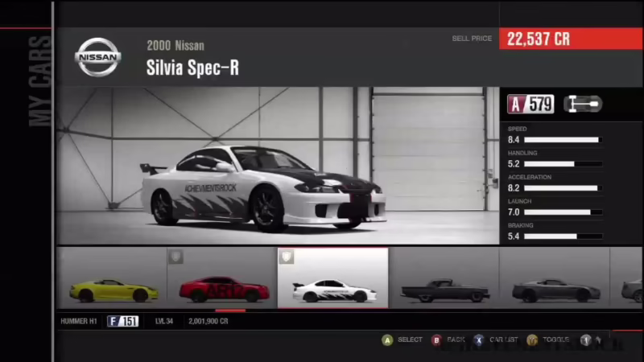
Task: Select the black classic car thumbnail
Action: tap(444, 278)
